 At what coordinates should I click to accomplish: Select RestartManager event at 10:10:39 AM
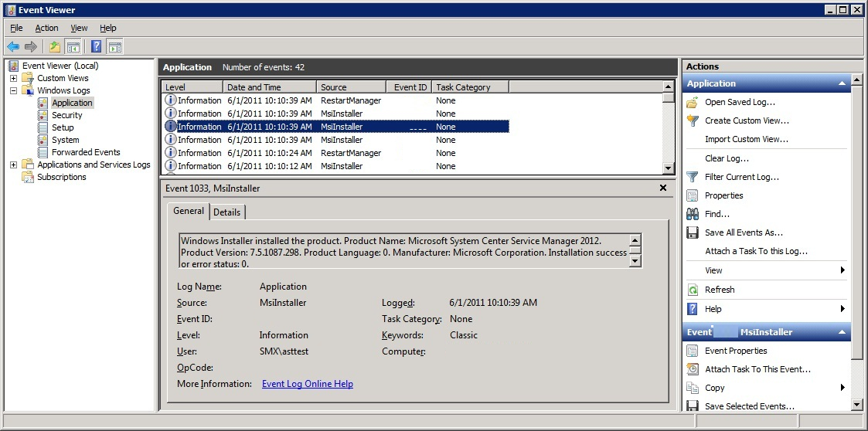click(x=335, y=100)
